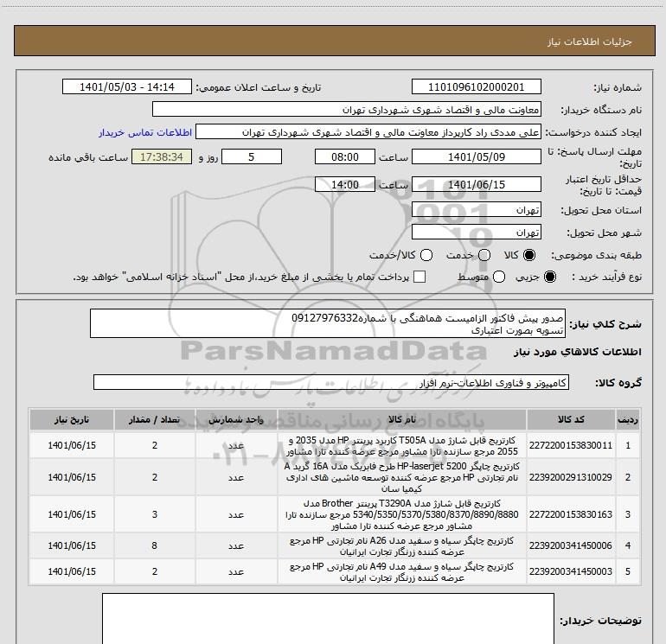
Task: Click the price validity time 14:00
Action: pos(345,184)
